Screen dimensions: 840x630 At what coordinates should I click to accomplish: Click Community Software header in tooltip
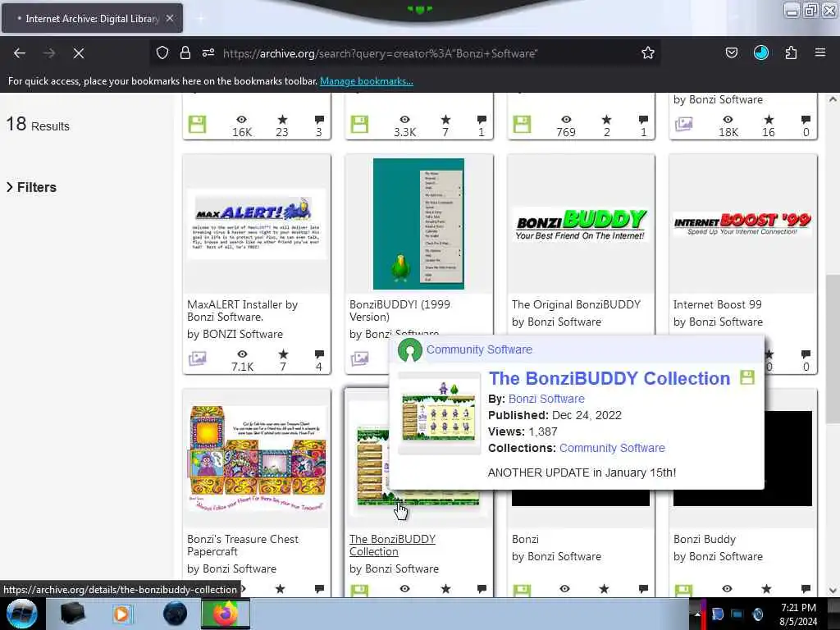click(x=479, y=349)
